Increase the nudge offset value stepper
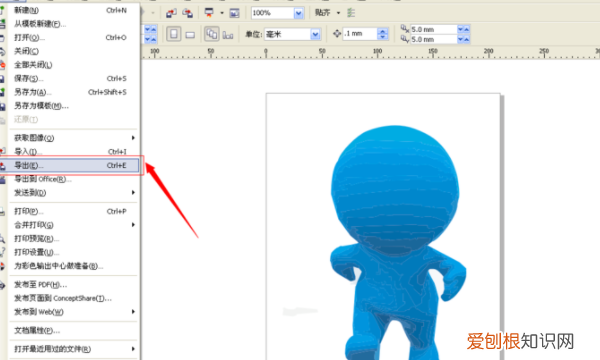Image resolution: width=600 pixels, height=360 pixels. 383,31
